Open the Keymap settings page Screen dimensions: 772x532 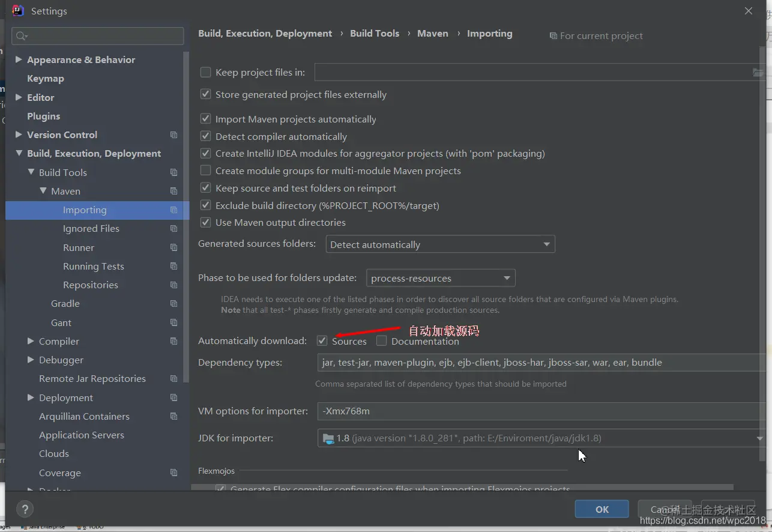pos(46,79)
